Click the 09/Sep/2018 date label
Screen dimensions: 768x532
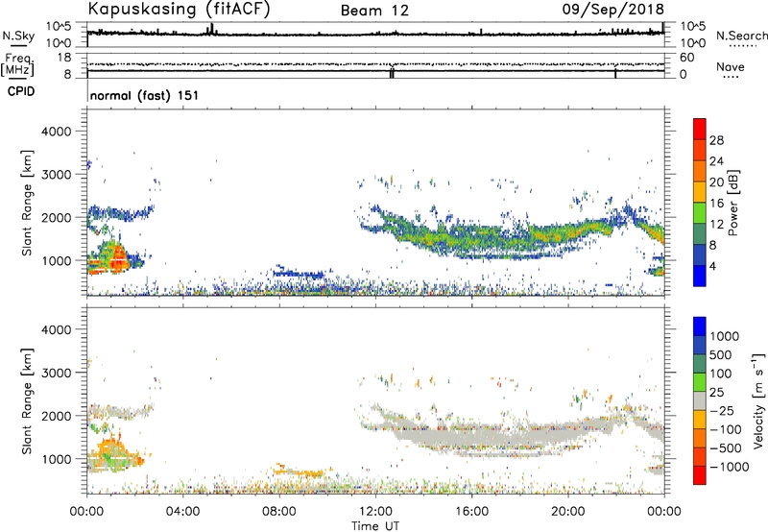pyautogui.click(x=613, y=9)
